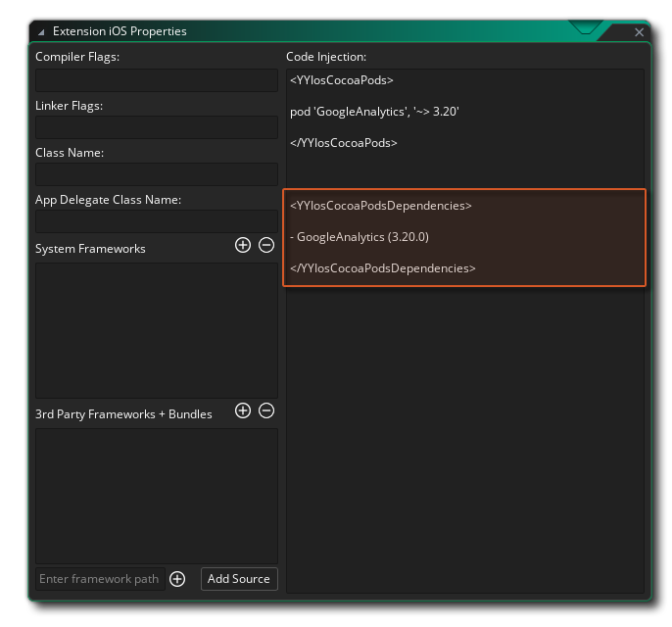
Task: Click the <YYIosCocoaPodsDependencies> opening tag line
Action: tap(380, 206)
